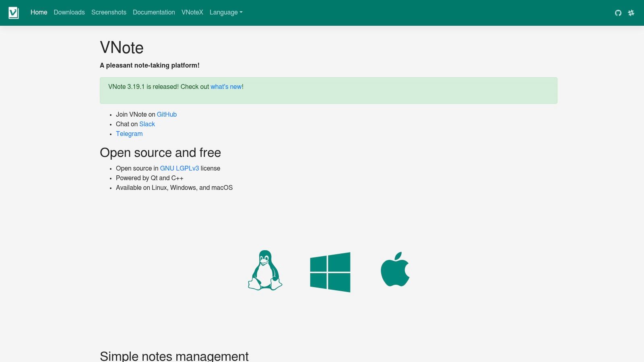Navigate to Documentation in the navbar
Screen dimensions: 644x362
[154, 12]
